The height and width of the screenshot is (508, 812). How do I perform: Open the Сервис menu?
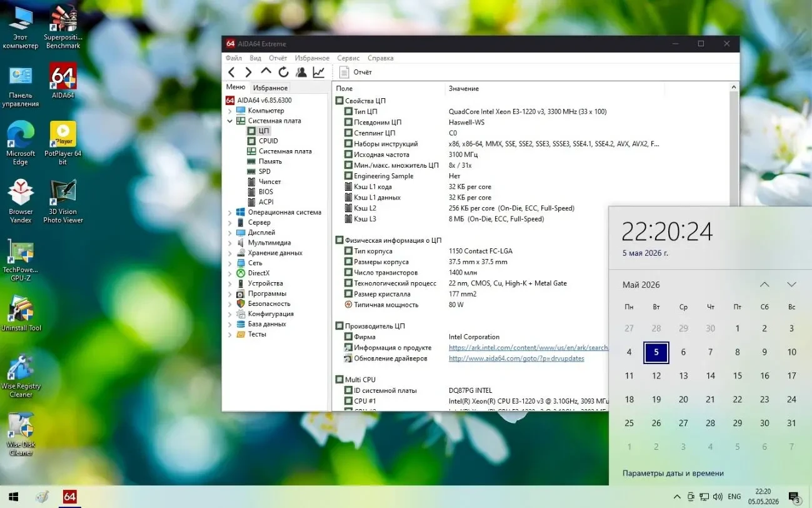pos(349,58)
